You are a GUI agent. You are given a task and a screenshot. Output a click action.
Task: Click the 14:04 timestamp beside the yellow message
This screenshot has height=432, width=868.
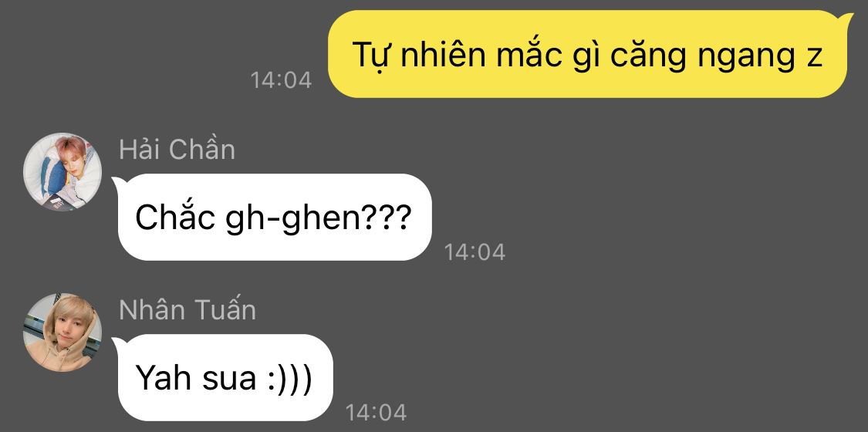(281, 80)
